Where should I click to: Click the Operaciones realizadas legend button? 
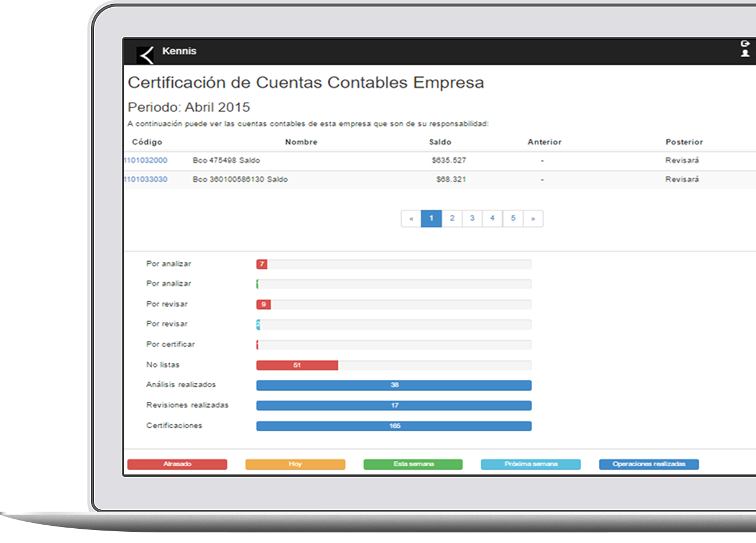[x=649, y=464]
